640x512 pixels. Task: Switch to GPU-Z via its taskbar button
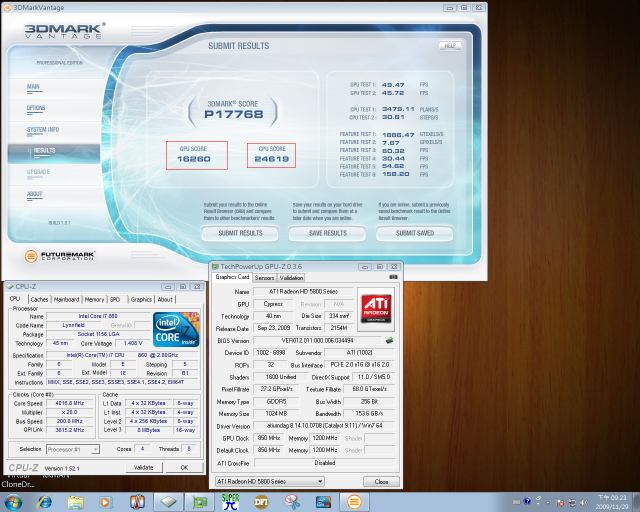pyautogui.click(x=199, y=502)
